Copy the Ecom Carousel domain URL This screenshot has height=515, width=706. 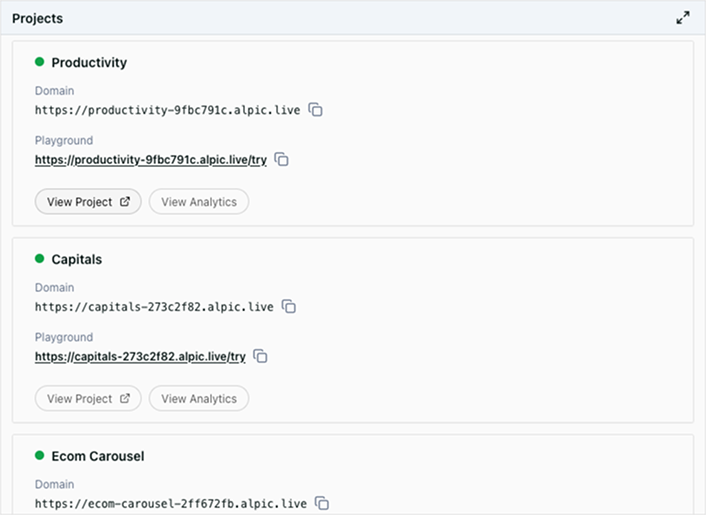(322, 504)
